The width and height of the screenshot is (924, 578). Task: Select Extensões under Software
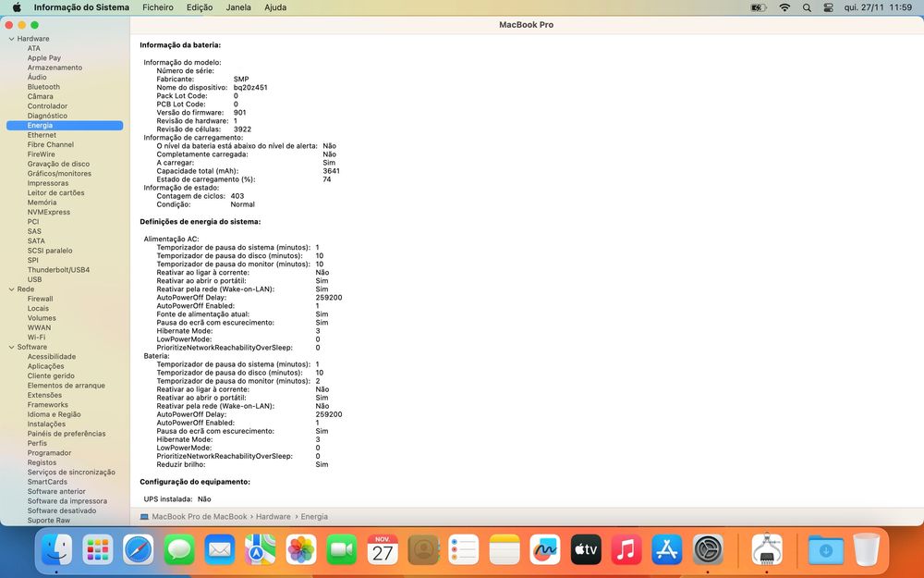44,395
